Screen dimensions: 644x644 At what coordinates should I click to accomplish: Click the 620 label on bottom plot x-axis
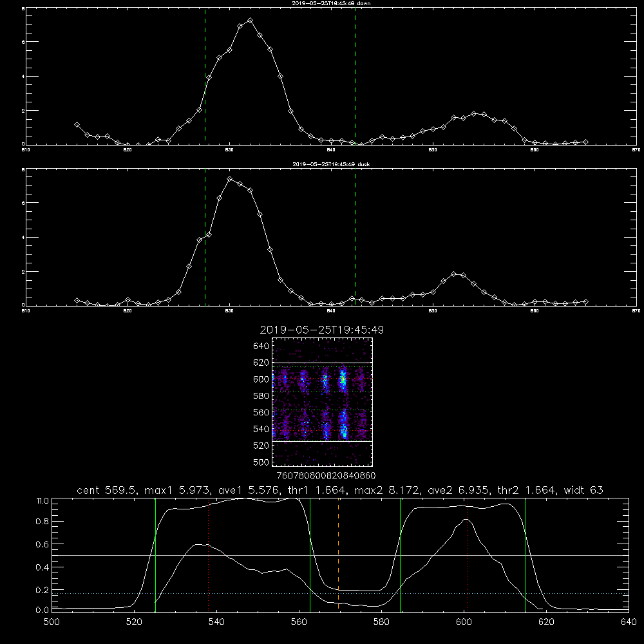point(546,622)
